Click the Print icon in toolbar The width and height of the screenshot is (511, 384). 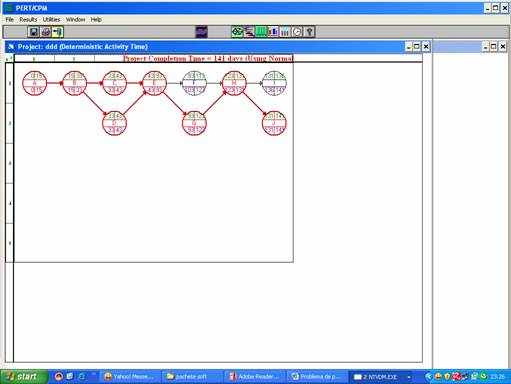coord(46,32)
